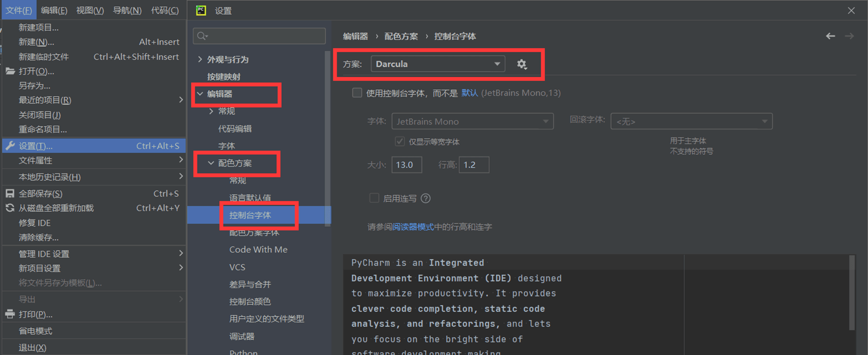Select 字体 in settings tree
868x355 pixels.
[x=227, y=146]
